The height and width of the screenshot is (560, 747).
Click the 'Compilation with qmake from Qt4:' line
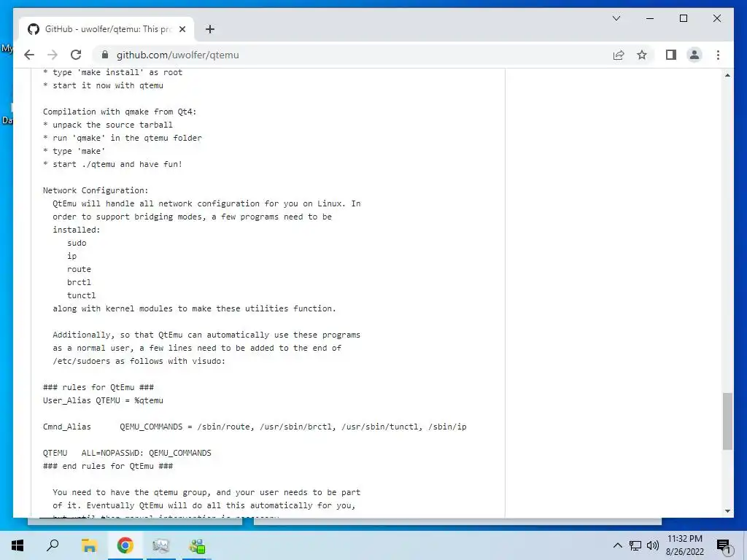coord(120,112)
